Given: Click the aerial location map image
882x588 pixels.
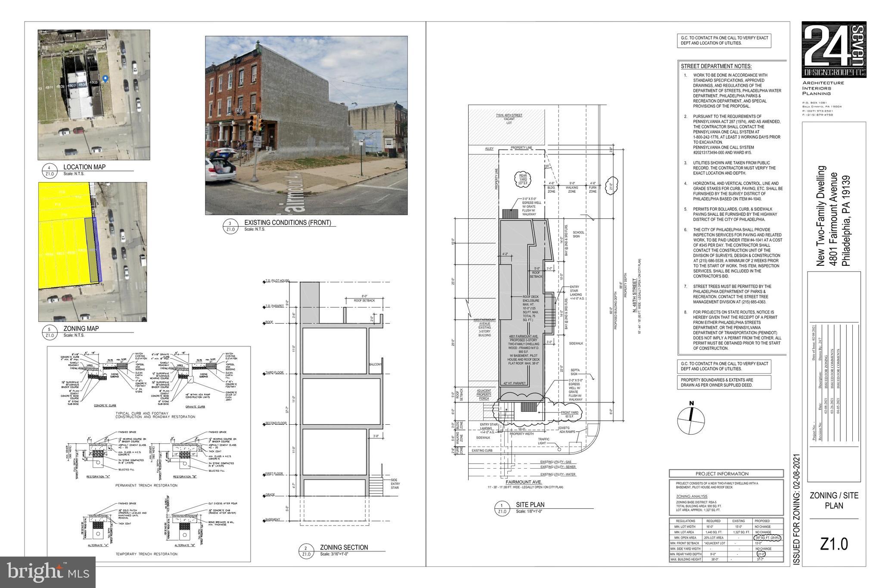Looking at the screenshot, I should tap(94, 95).
